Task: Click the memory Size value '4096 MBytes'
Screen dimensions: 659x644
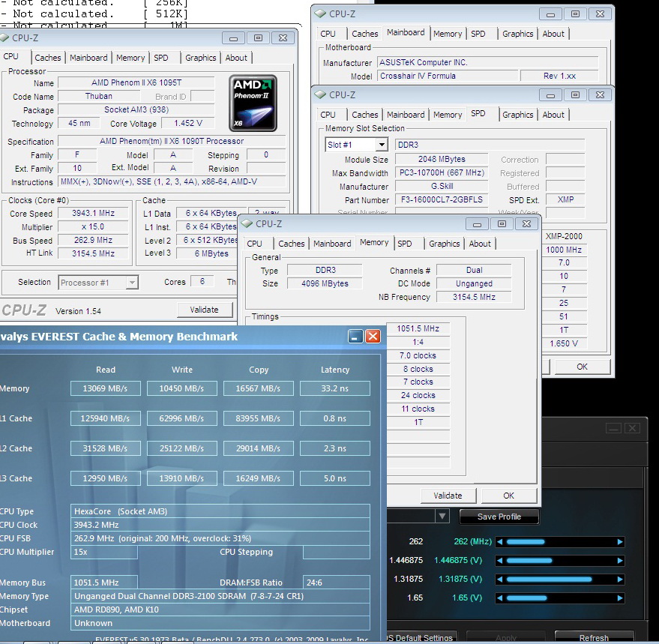Action: tap(325, 283)
